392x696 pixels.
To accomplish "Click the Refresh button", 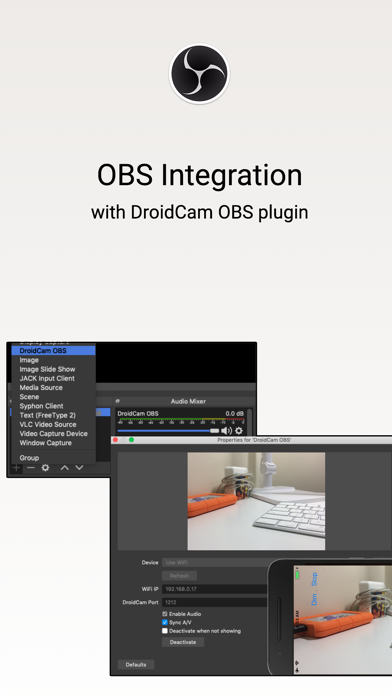I will pyautogui.click(x=179, y=576).
